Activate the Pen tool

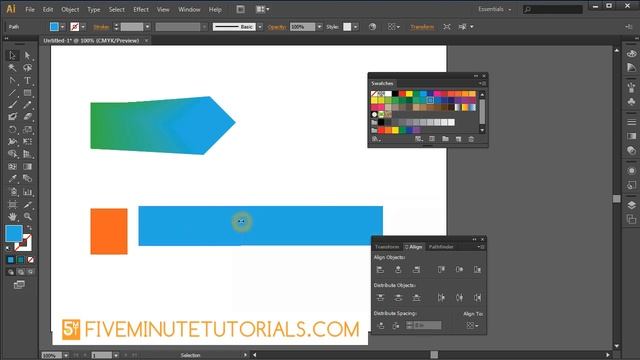pyautogui.click(x=12, y=80)
